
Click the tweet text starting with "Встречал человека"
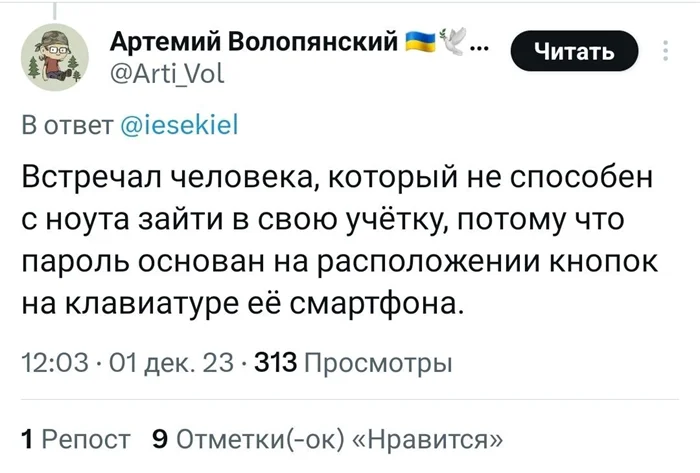tap(340, 239)
